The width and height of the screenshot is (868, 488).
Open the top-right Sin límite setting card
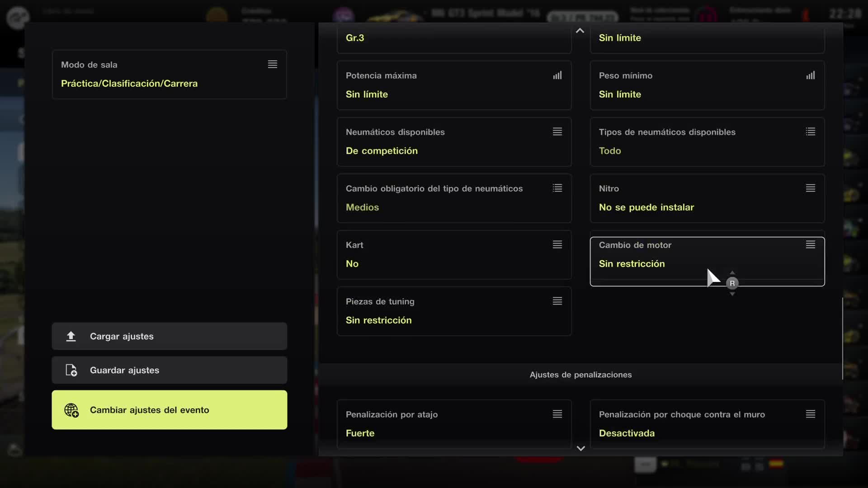708,38
